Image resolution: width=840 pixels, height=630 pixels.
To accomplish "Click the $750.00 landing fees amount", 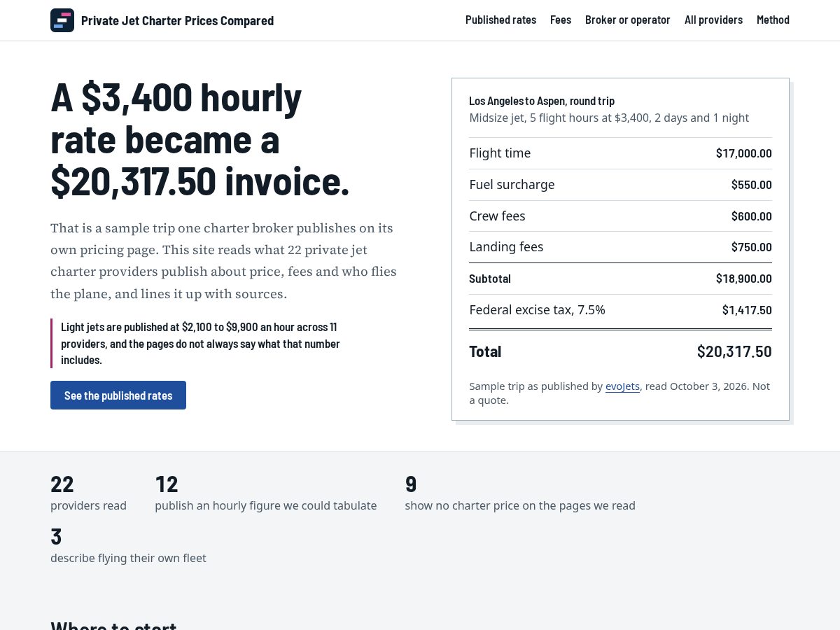I will pyautogui.click(x=751, y=247).
